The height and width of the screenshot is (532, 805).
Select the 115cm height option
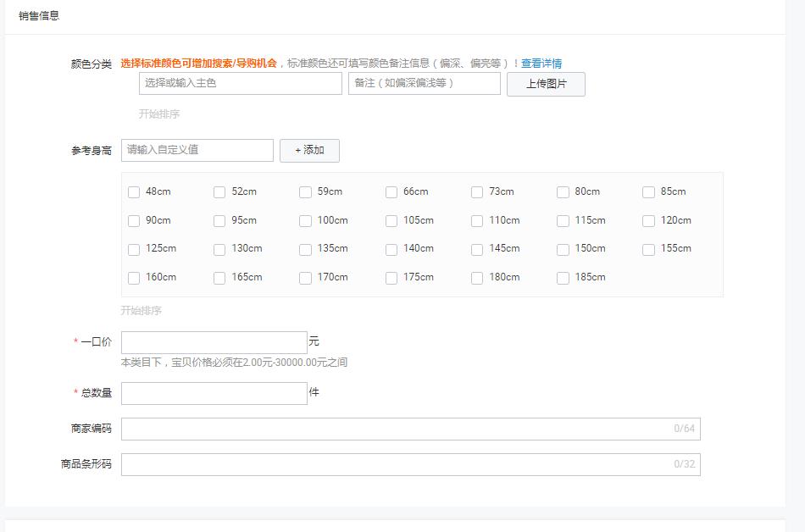pos(563,221)
